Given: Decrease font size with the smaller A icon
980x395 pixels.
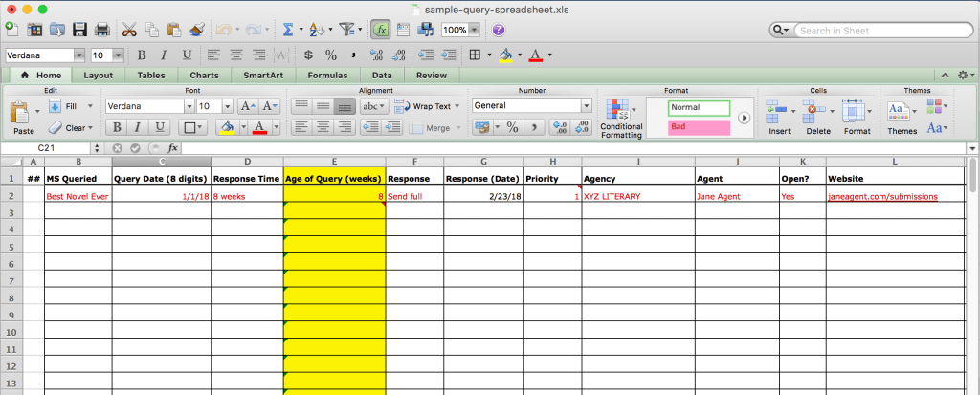Looking at the screenshot, I should pos(270,107).
